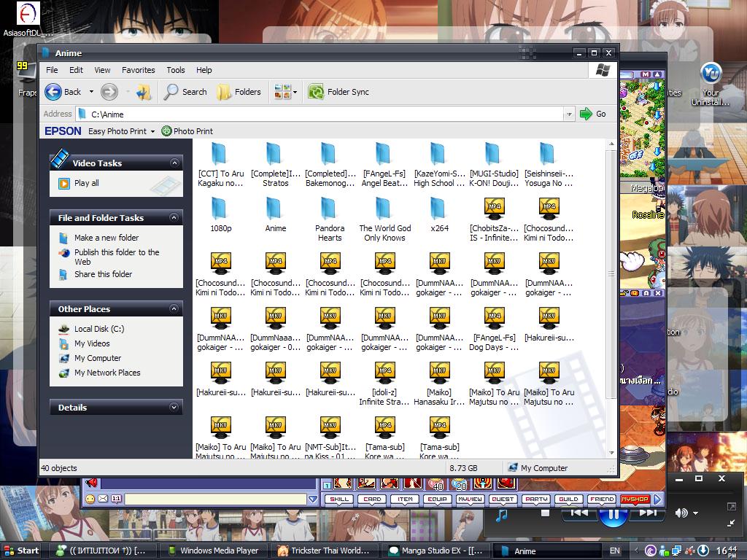Click SKILL button in Trickster game window
Image resolution: width=747 pixels, height=560 pixels.
point(339,499)
